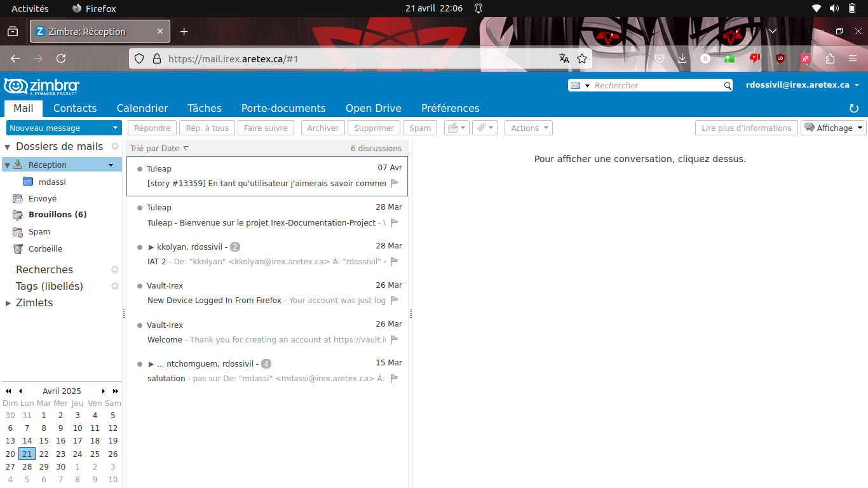Open Firefox downloads icon

(x=682, y=58)
